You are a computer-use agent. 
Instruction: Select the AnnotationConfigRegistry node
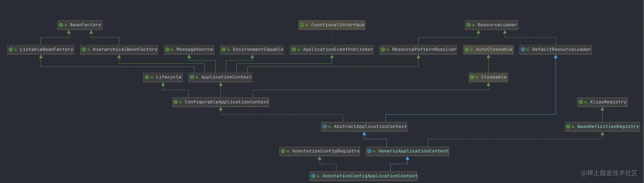320,151
